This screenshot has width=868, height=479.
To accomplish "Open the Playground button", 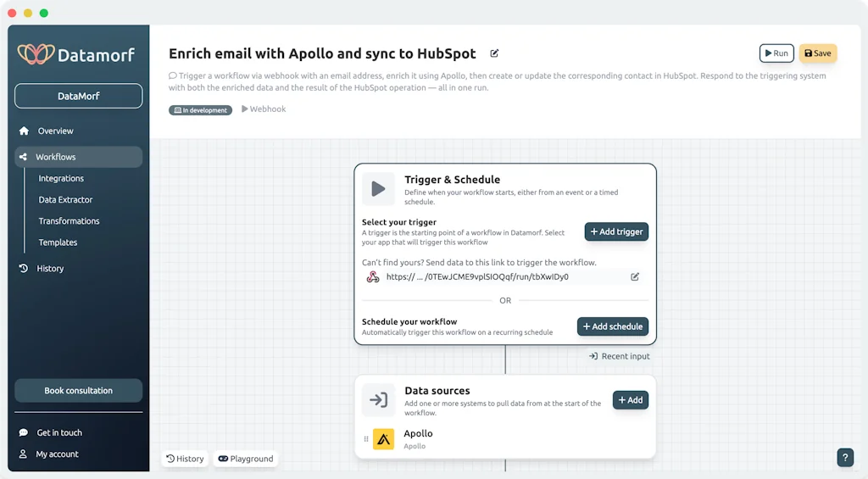I will [246, 459].
